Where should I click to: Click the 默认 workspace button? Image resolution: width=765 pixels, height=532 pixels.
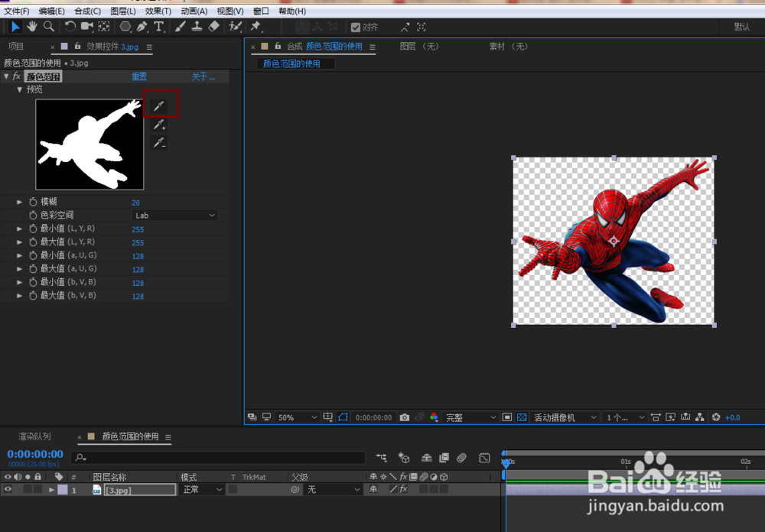(x=741, y=27)
